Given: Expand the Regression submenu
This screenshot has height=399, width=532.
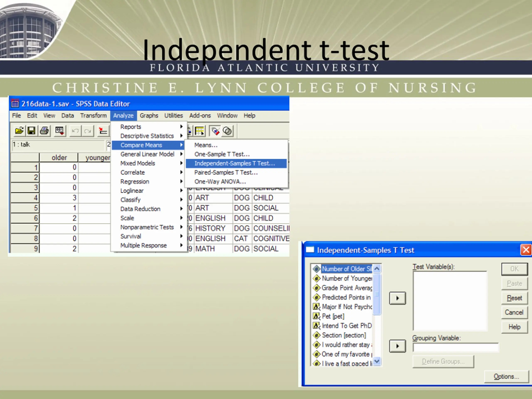Looking at the screenshot, I should [149, 182].
